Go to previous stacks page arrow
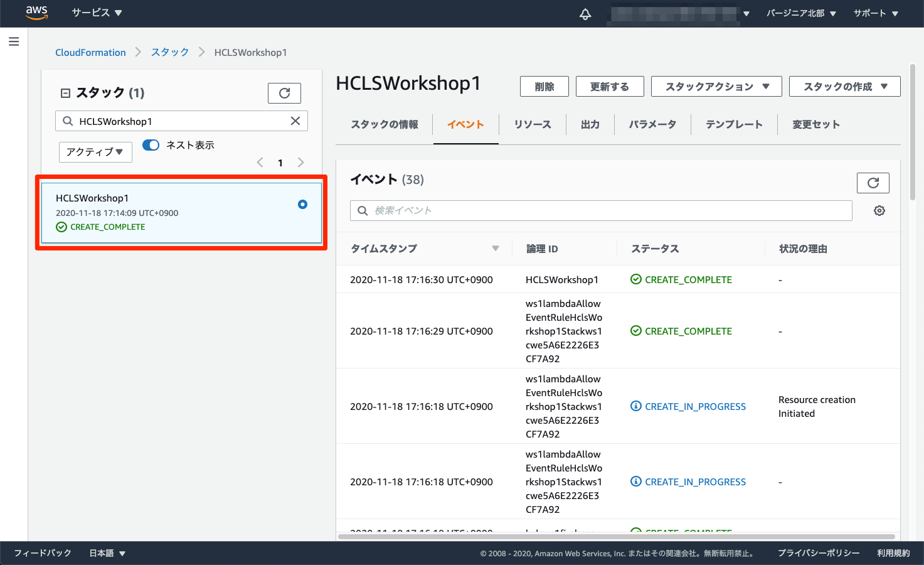Viewport: 924px width, 565px height. pyautogui.click(x=260, y=163)
